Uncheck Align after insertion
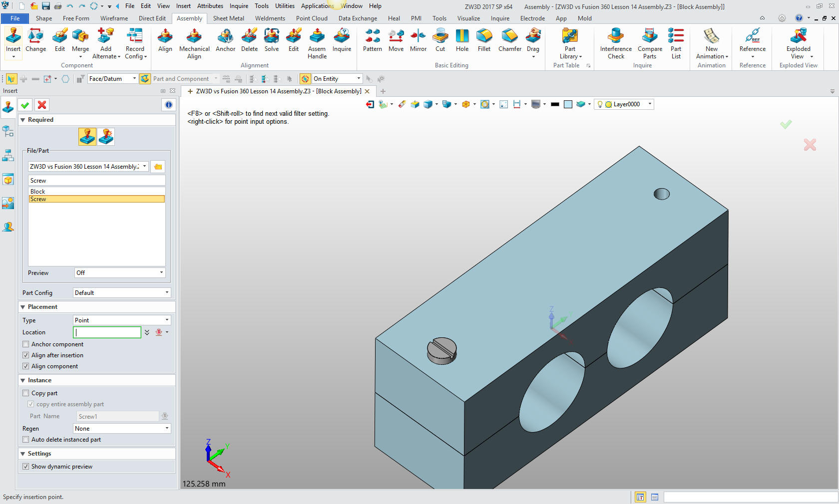Viewport: 839px width, 504px height. click(25, 355)
